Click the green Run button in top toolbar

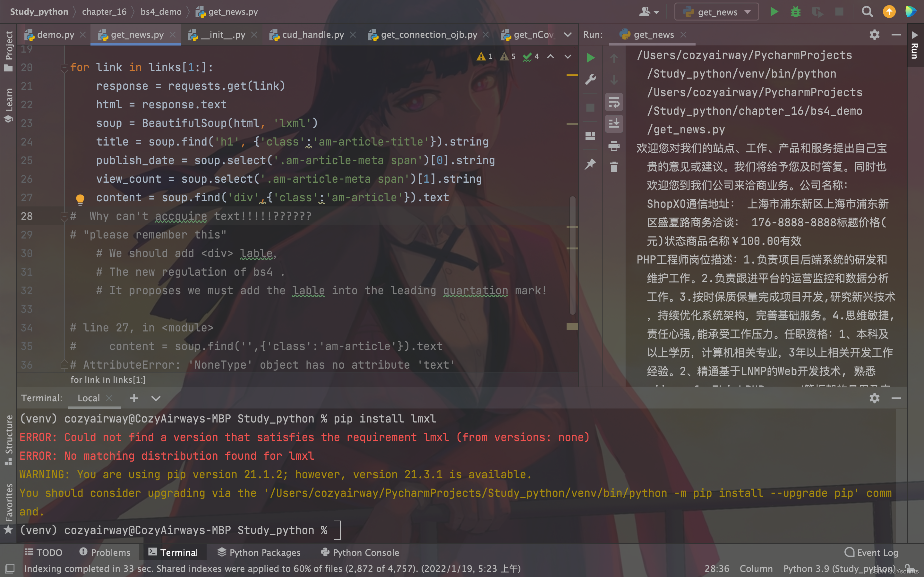pyautogui.click(x=774, y=12)
